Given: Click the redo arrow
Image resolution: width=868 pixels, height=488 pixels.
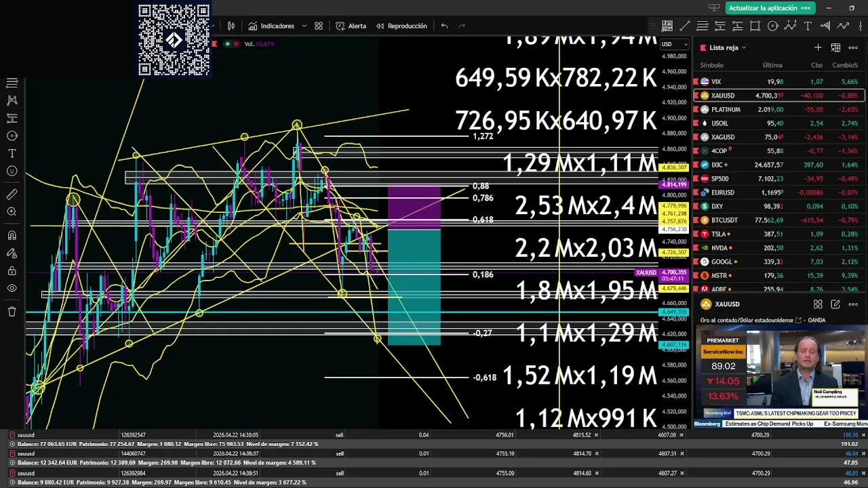Looking at the screenshot, I should coord(462,26).
